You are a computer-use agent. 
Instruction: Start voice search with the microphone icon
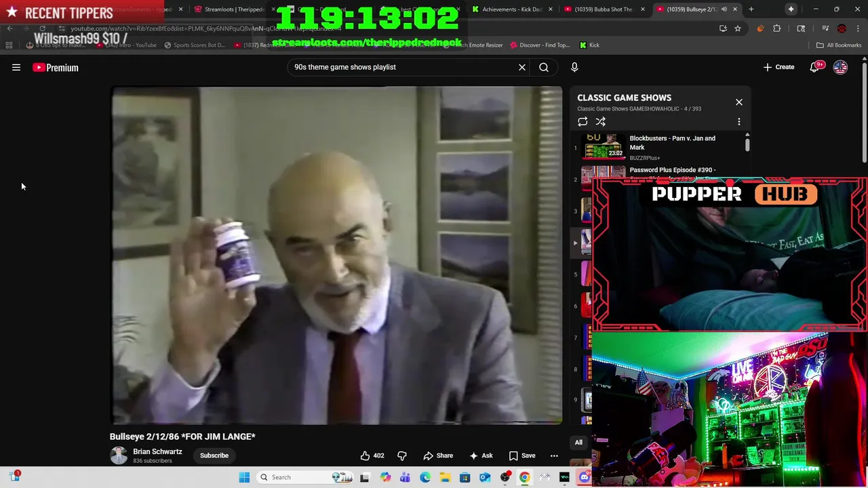point(574,67)
